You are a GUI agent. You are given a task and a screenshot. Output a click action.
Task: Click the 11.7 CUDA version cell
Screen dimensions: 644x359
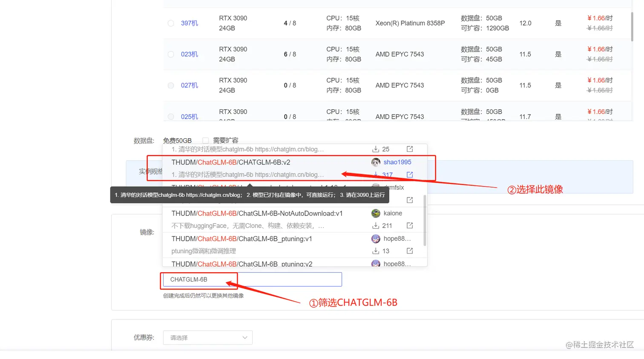pos(525,117)
